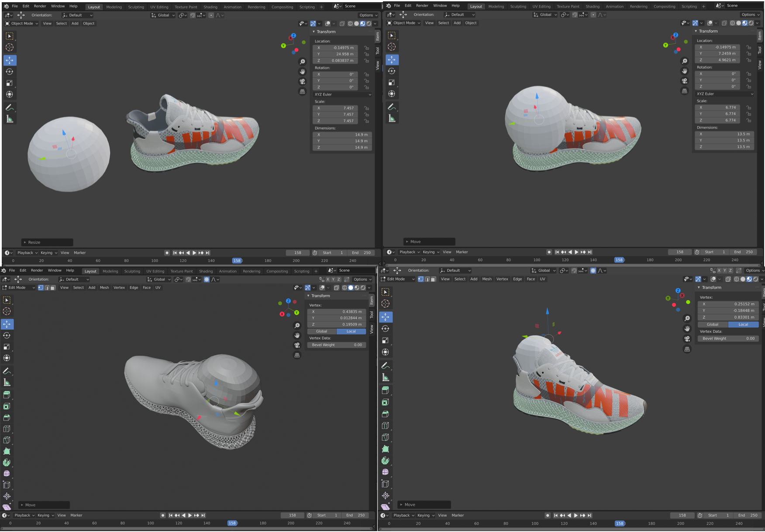The image size is (765, 532).
Task: Select the Edge Slide tool in bottom-right window
Action: 386,484
